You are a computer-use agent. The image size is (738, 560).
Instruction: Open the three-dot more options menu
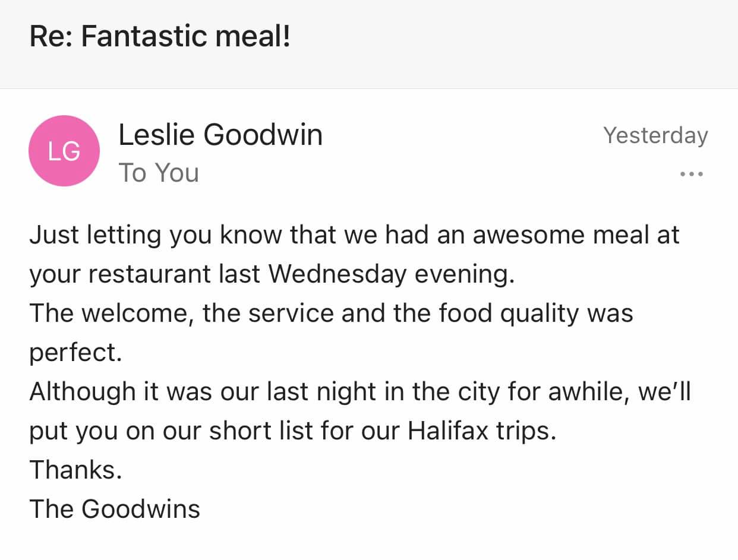tap(691, 174)
